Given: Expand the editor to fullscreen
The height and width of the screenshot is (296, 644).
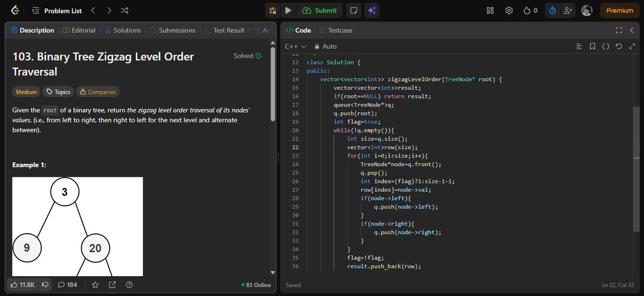Looking at the screenshot, I should click(x=632, y=47).
